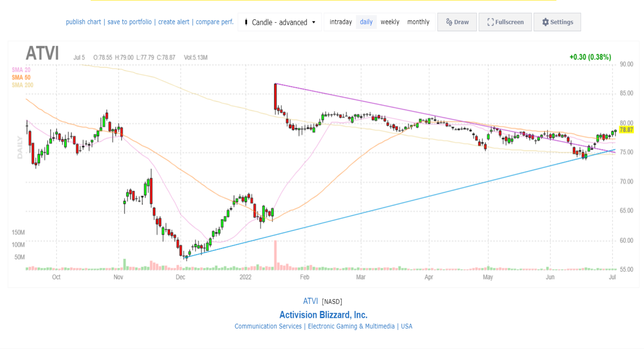The height and width of the screenshot is (349, 644).
Task: Click the 90.00 price axis label
Action: 626,64
